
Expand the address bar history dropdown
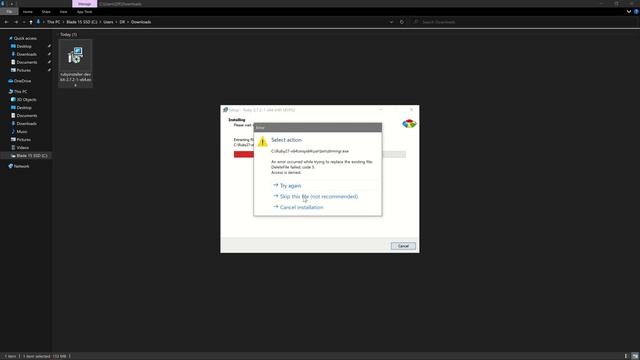pos(391,22)
